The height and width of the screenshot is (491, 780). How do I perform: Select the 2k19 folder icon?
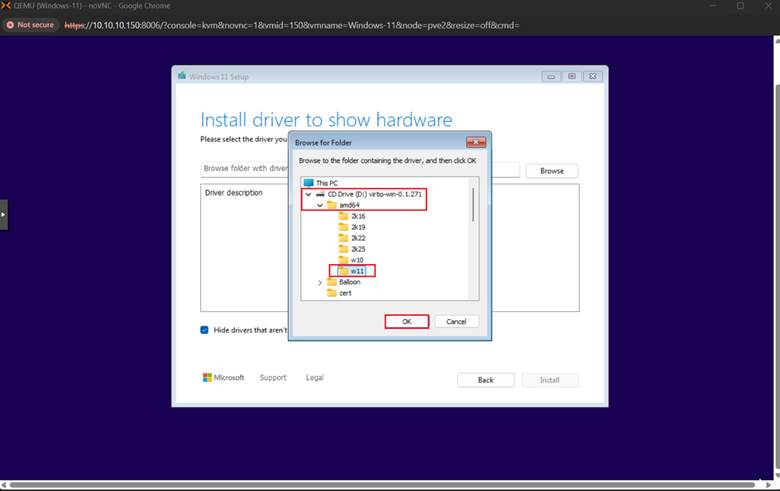[x=343, y=227]
